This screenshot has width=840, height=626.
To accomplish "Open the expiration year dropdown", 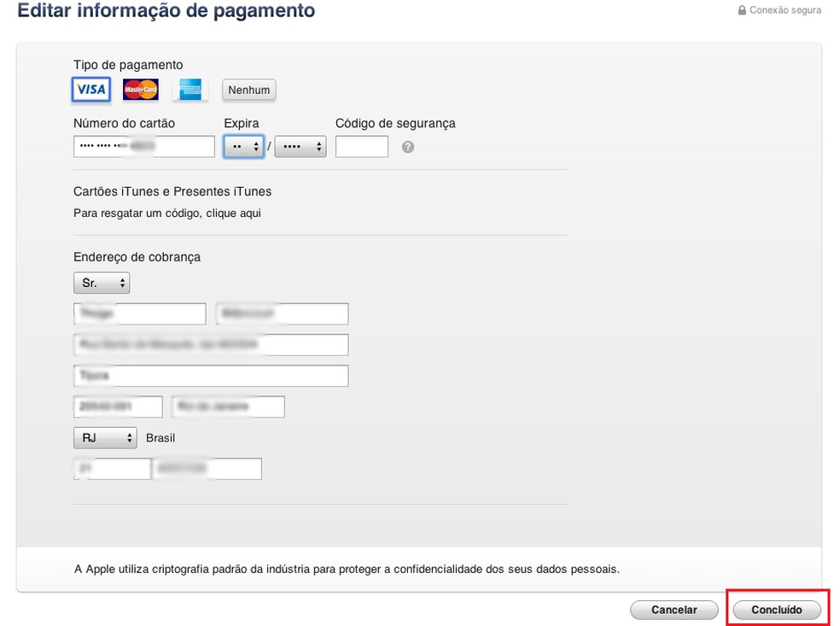I will [x=300, y=145].
